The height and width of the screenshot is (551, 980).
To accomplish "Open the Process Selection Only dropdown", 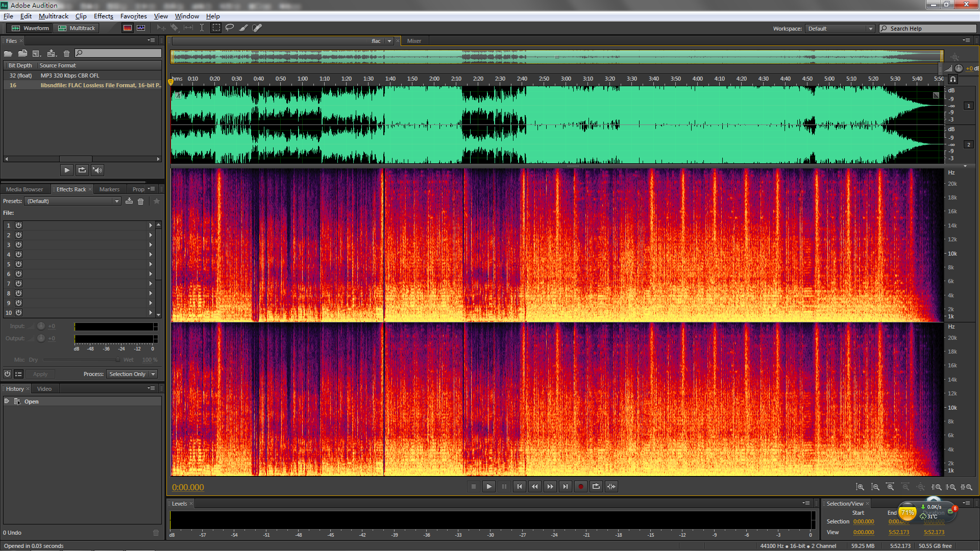I will [132, 374].
